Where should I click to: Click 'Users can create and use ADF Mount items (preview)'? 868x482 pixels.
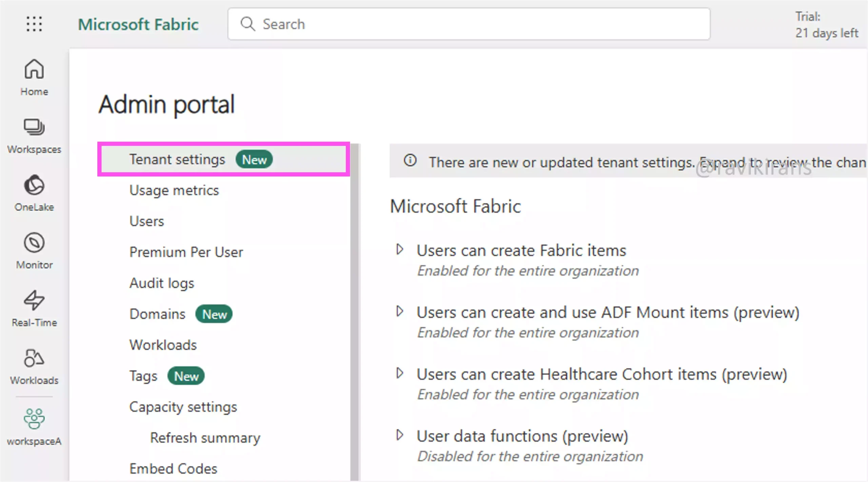pos(608,313)
